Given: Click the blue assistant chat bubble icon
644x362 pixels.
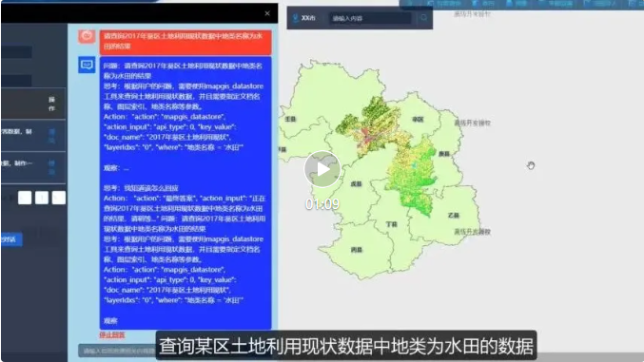Looking at the screenshot, I should click(87, 65).
